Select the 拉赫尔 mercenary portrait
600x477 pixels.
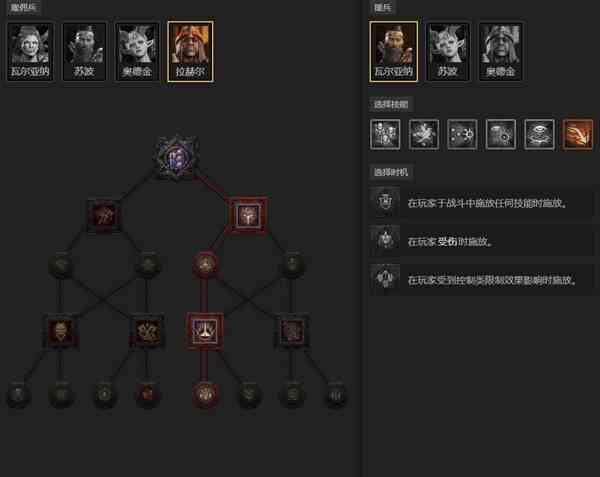click(x=190, y=51)
